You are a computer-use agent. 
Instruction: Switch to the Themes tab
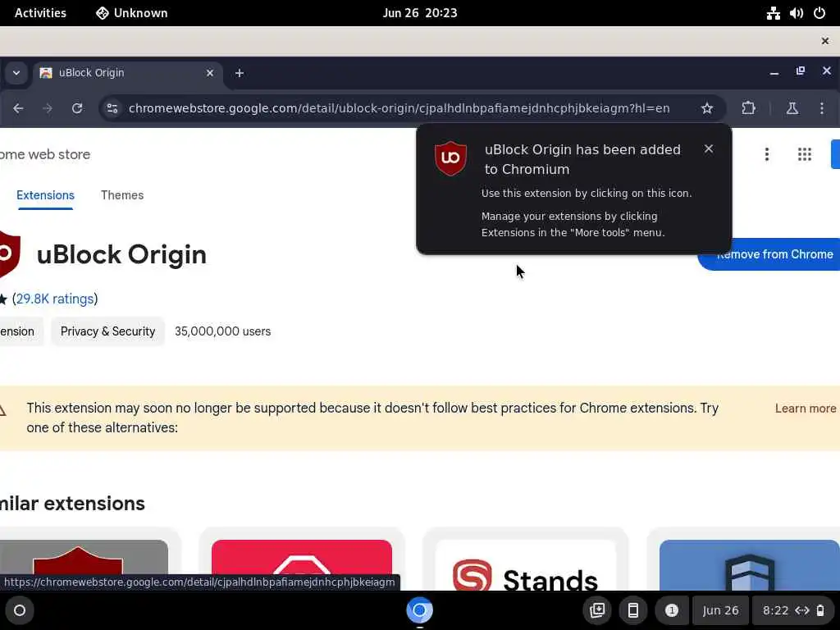(122, 195)
